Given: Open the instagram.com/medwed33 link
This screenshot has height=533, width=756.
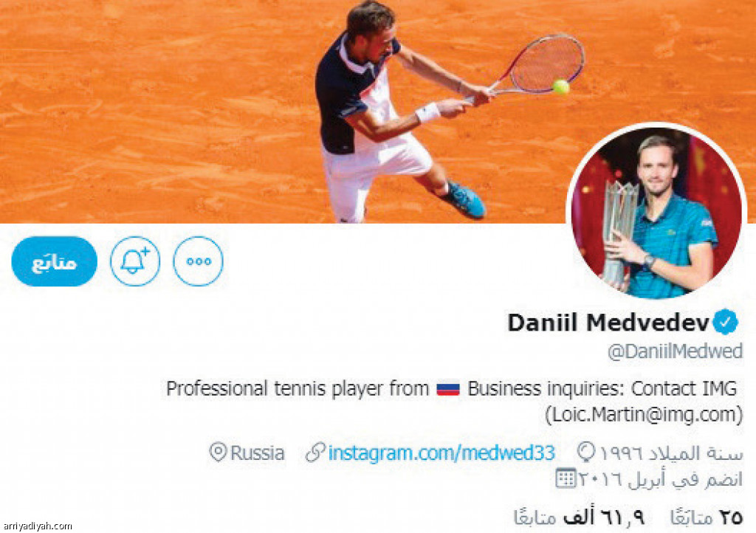Looking at the screenshot, I should pyautogui.click(x=441, y=453).
